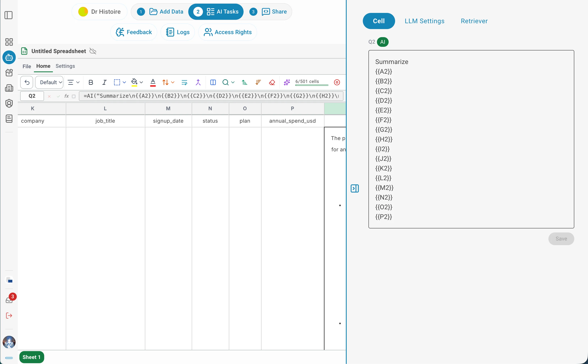The height and width of the screenshot is (364, 588).
Task: Toggle the left sidebar panel icon
Action: 9,15
